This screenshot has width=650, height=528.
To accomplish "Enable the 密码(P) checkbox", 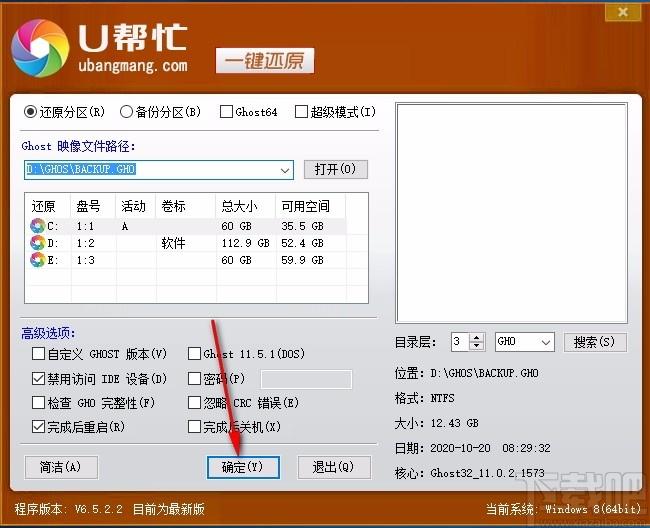I will tap(194, 378).
